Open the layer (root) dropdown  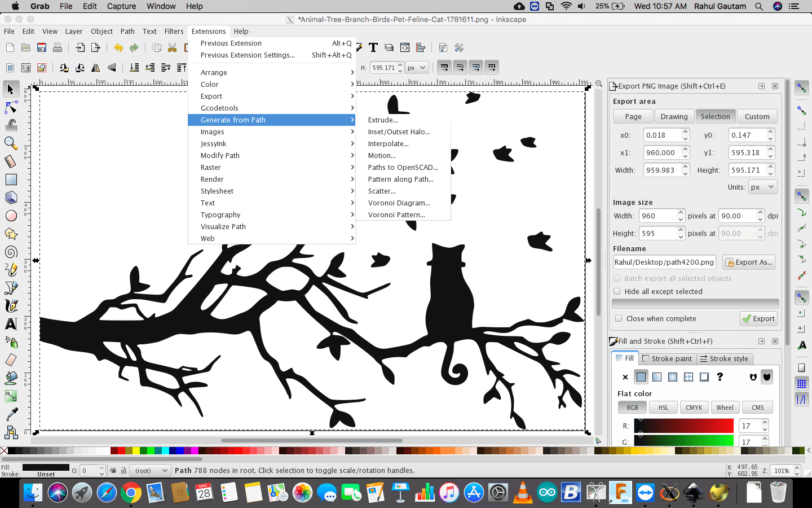coord(149,470)
